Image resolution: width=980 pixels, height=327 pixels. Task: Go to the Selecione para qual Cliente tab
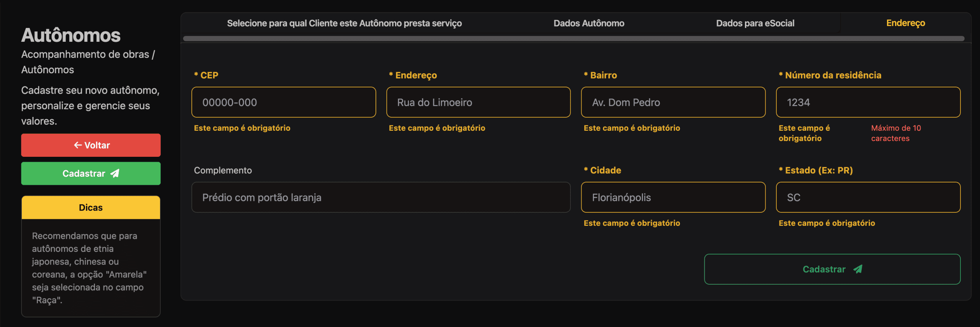[x=344, y=23]
